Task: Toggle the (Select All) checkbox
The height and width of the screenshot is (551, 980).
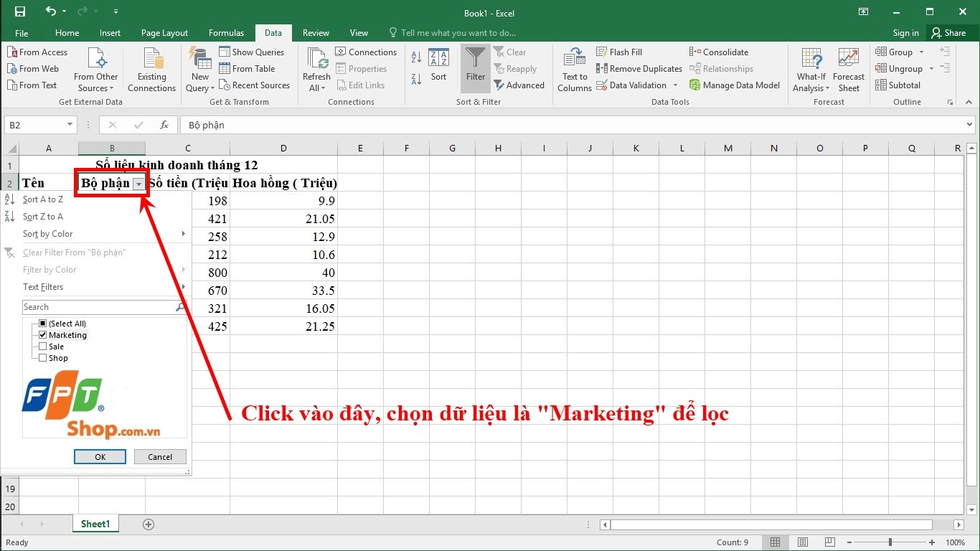Action: click(43, 324)
